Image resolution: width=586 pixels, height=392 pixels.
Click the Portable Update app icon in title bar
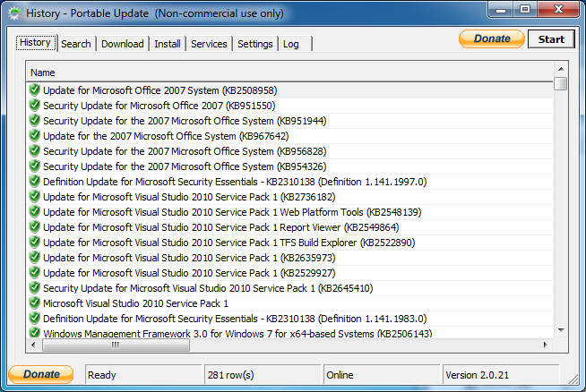[x=14, y=13]
